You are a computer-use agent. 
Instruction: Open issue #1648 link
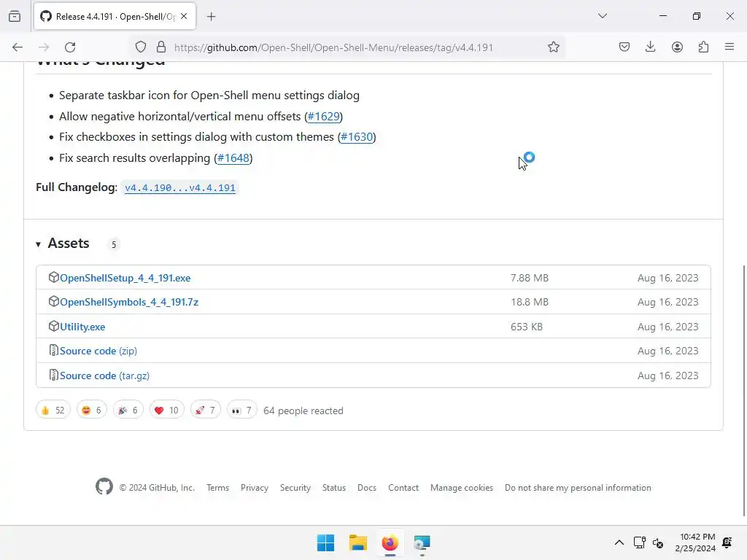pyautogui.click(x=233, y=158)
